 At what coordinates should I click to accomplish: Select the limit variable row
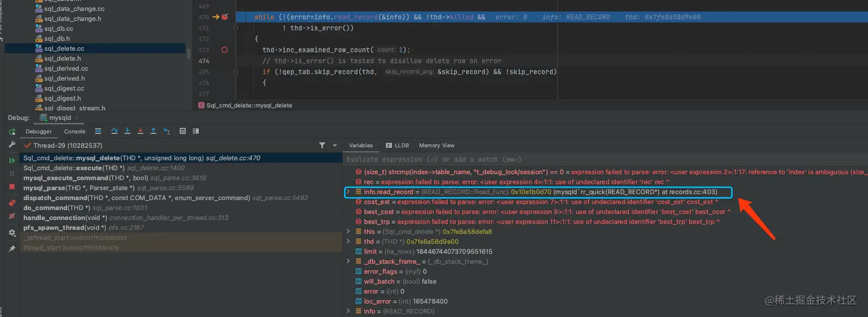click(x=606, y=252)
